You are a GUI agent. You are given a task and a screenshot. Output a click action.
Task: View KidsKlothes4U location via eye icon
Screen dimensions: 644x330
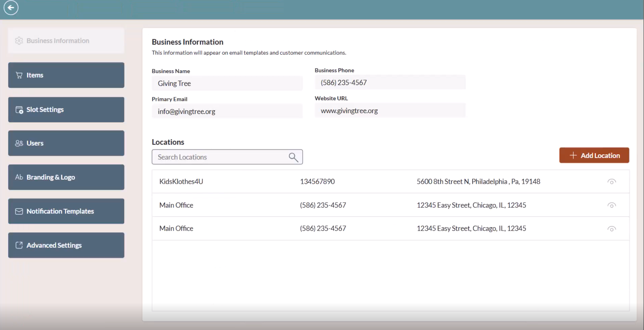[x=612, y=182]
